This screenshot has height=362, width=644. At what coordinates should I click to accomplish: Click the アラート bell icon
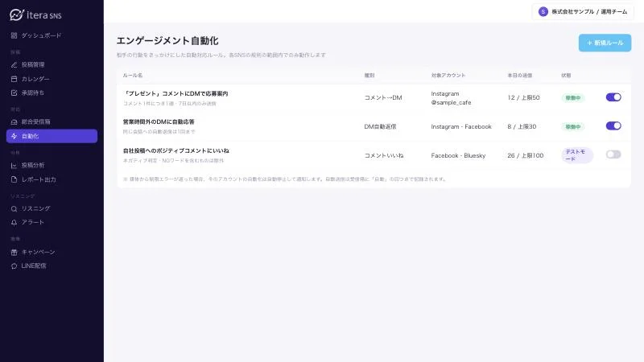tap(14, 223)
